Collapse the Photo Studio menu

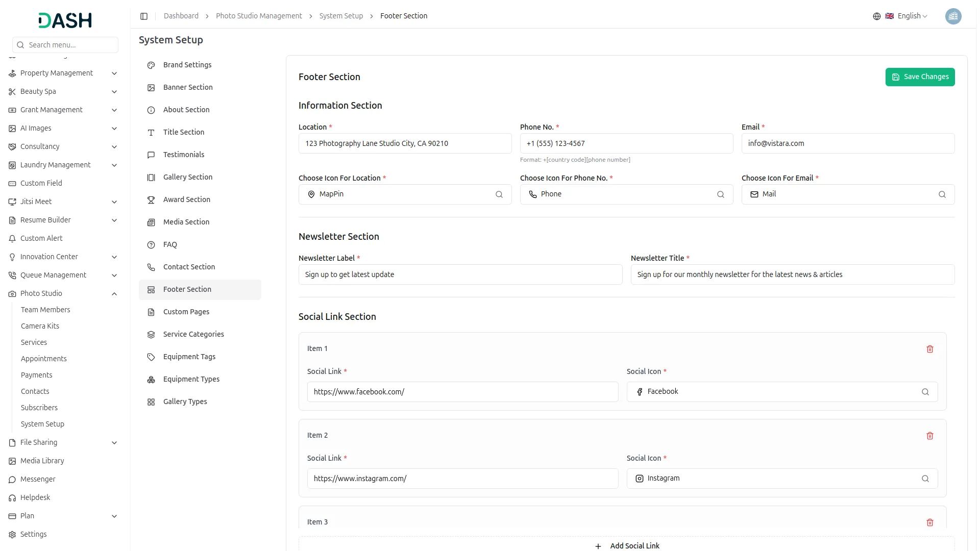pyautogui.click(x=114, y=294)
